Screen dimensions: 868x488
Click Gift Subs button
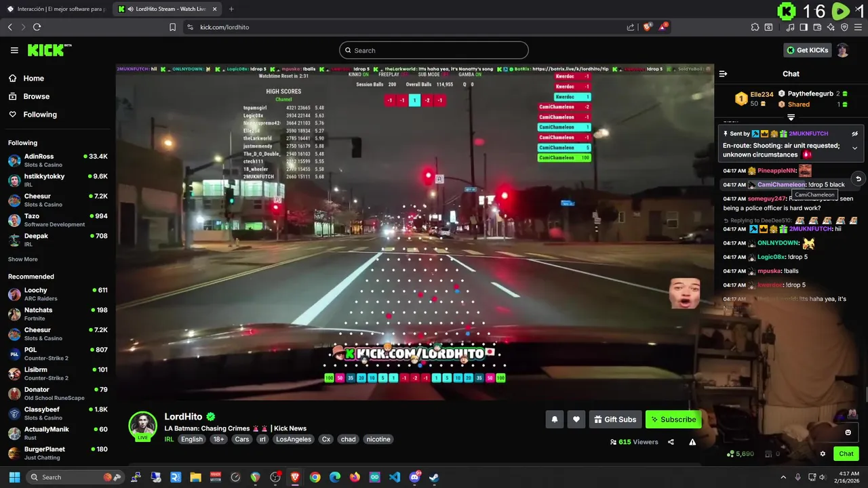point(615,420)
